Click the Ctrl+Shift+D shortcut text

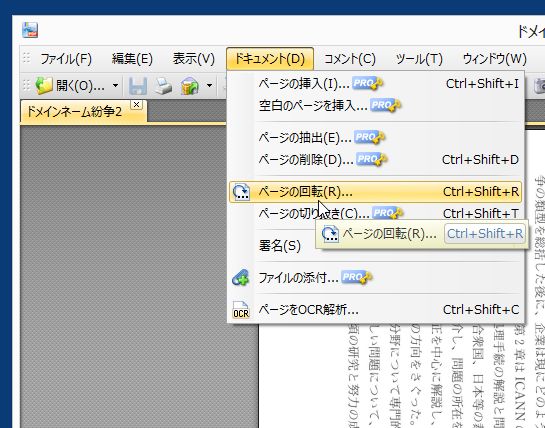coord(480,160)
